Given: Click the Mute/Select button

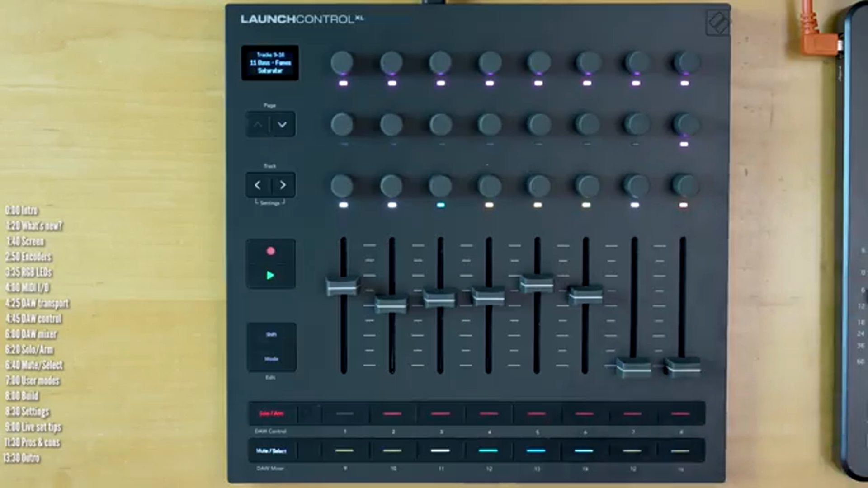Looking at the screenshot, I should click(271, 451).
